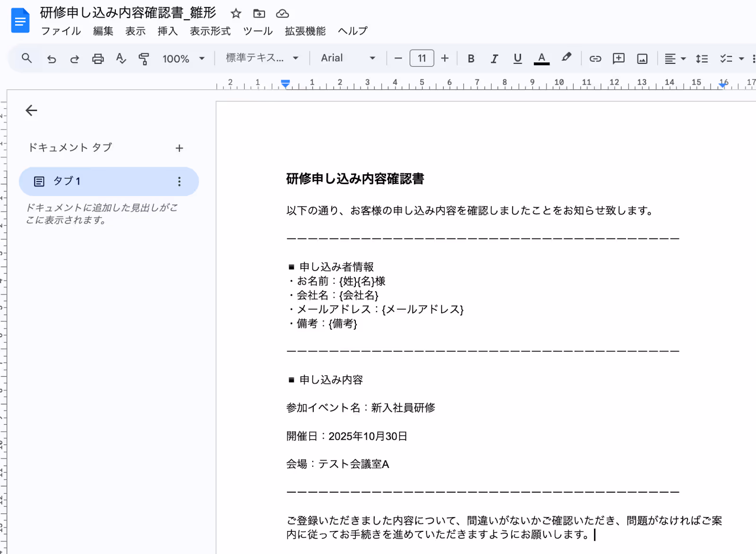The width and height of the screenshot is (756, 554).
Task: Decrease the font size
Action: coord(398,58)
